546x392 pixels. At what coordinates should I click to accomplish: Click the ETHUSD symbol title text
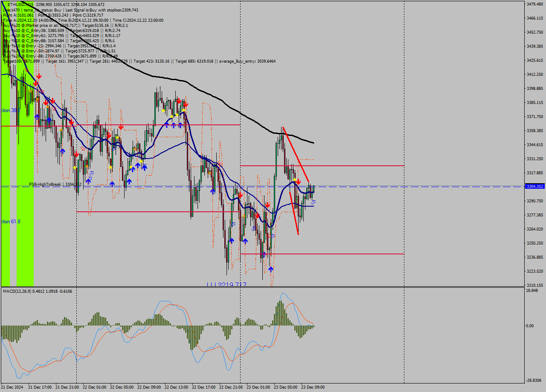pyautogui.click(x=21, y=5)
